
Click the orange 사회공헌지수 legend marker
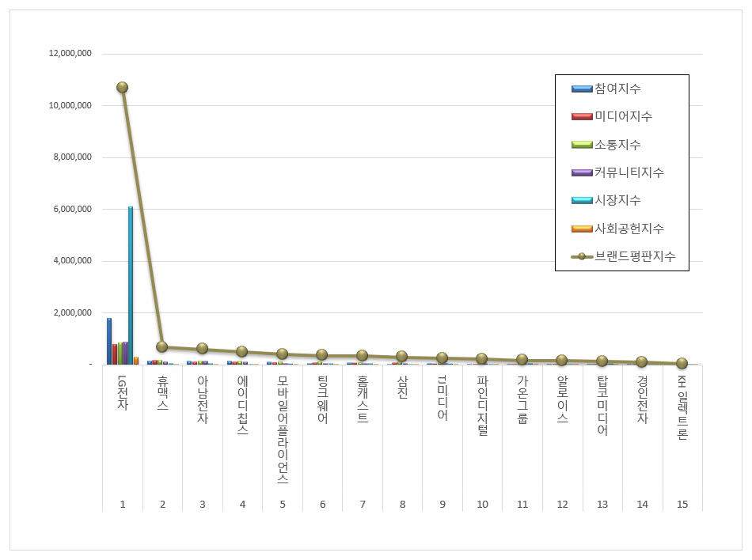pos(581,229)
